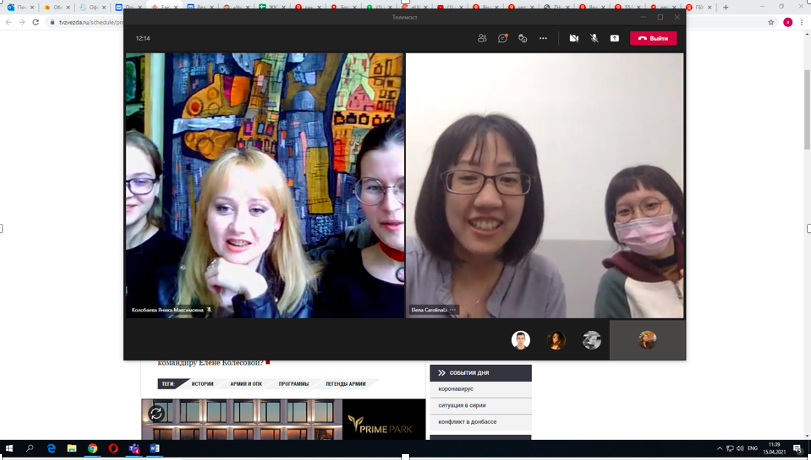811x460 pixels.
Task: Open Microsoft Teams from the taskbar
Action: click(134, 449)
